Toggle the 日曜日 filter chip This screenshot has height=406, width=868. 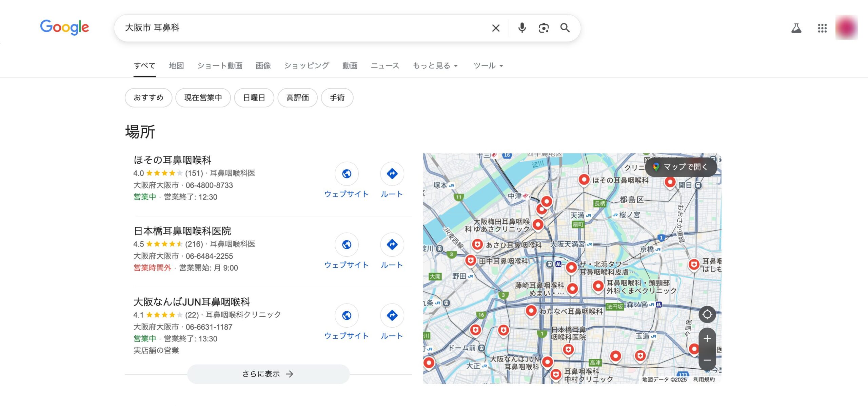pos(254,98)
